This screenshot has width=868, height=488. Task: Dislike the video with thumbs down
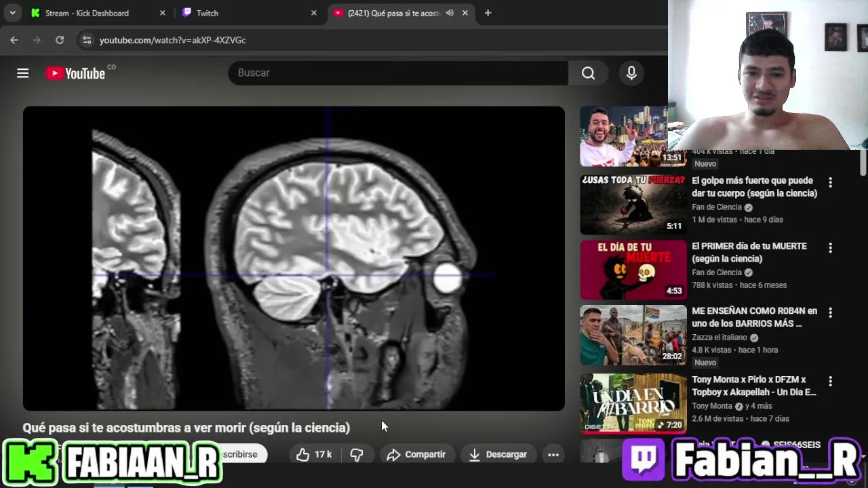click(356, 455)
